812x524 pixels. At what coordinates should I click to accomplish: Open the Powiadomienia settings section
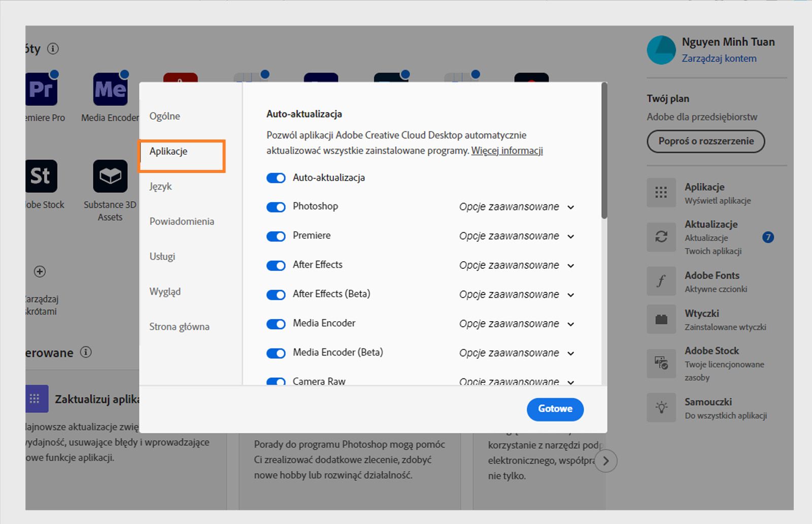[x=182, y=221]
